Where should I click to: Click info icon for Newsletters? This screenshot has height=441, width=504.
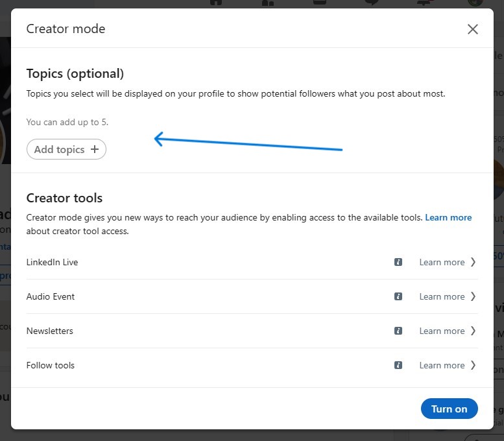398,331
